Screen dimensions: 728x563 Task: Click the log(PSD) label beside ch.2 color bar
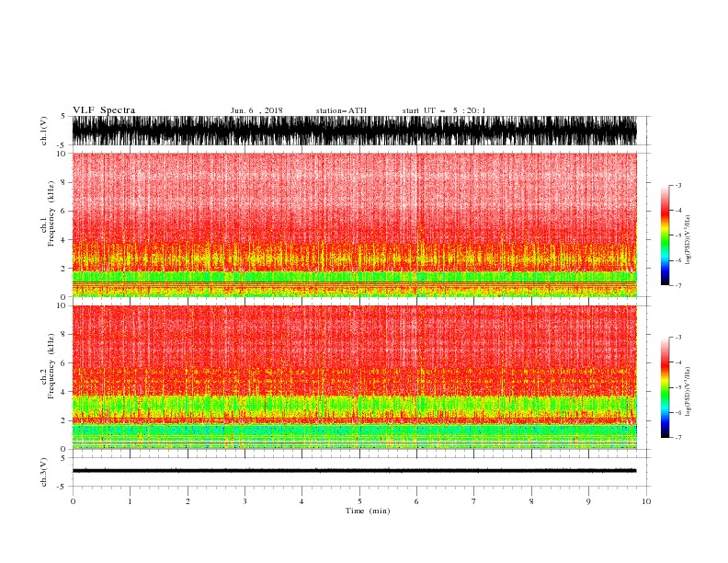click(x=688, y=392)
